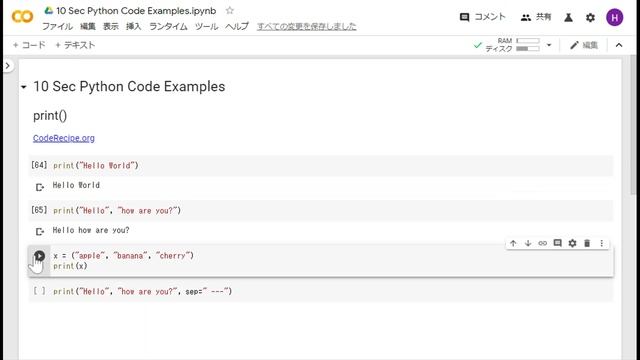
Task: Open the ツール menu
Action: (206, 27)
